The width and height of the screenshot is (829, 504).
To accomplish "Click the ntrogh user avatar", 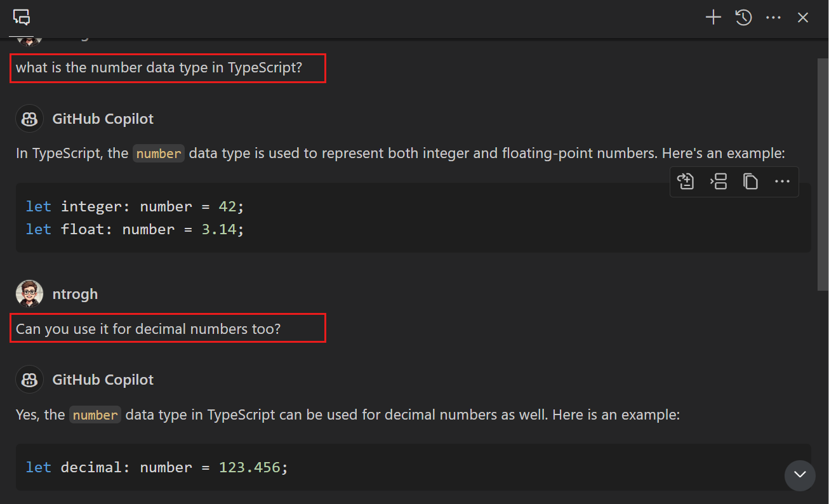I will [x=29, y=294].
